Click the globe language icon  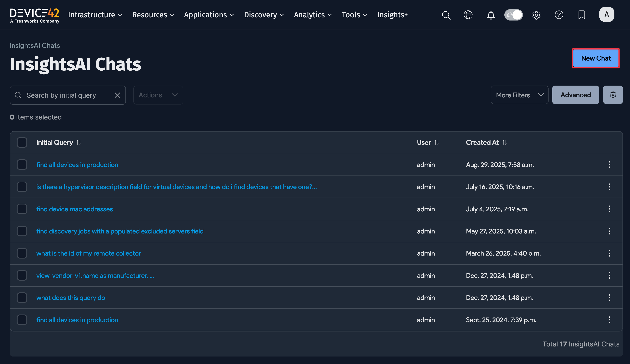pos(468,15)
